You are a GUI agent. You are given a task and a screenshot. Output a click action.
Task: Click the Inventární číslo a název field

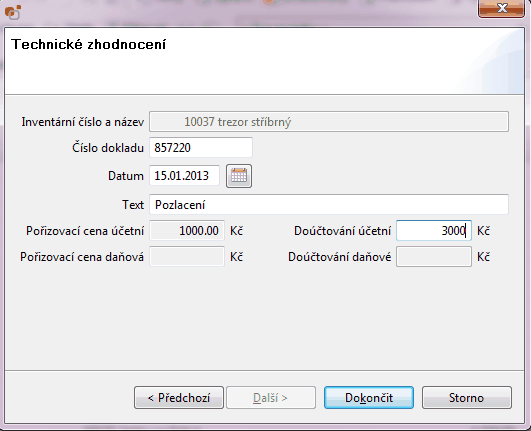pos(329,122)
